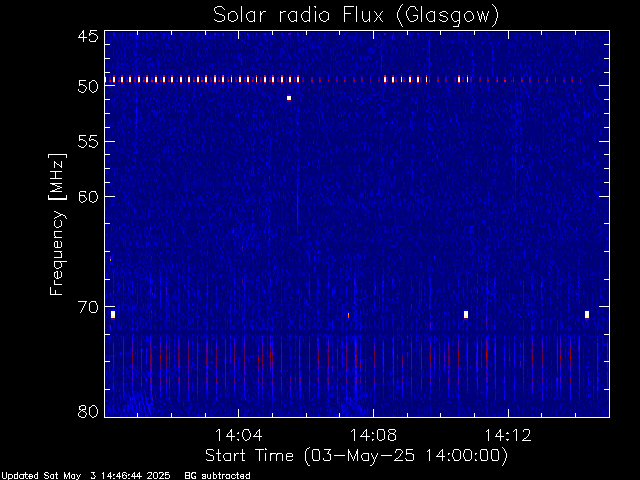Click the bright 71 MHz burst before 14:11

[x=466, y=314]
